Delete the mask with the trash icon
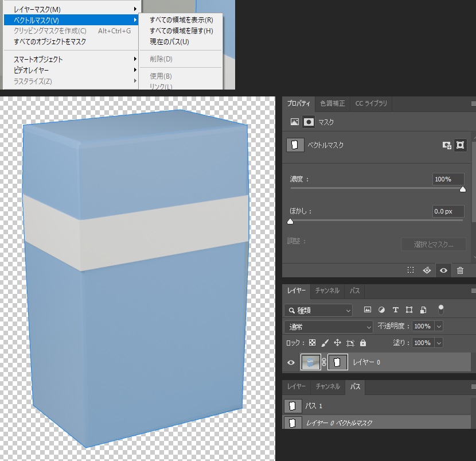The width and height of the screenshot is (476, 461). pos(460,270)
